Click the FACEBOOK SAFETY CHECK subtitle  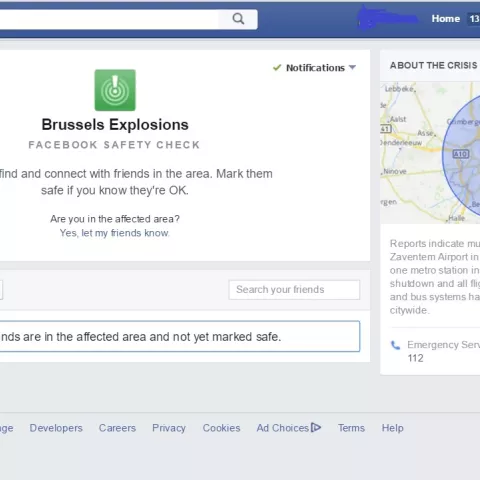(x=114, y=145)
